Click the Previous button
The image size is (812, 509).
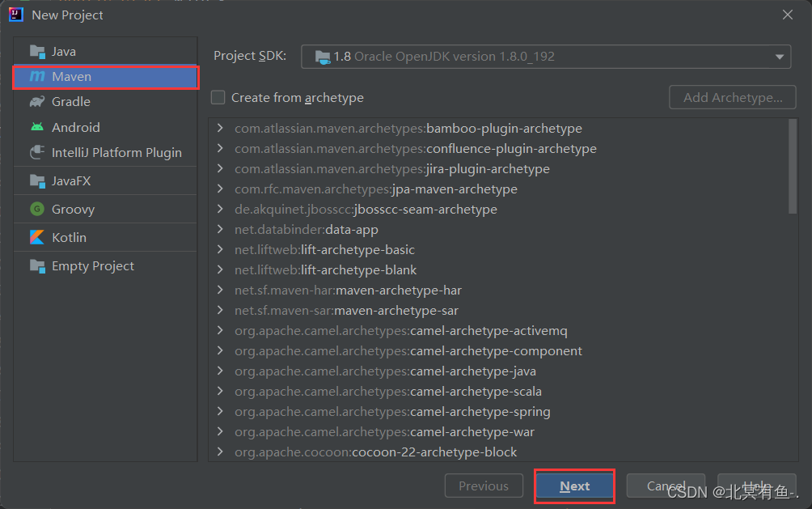[484, 486]
